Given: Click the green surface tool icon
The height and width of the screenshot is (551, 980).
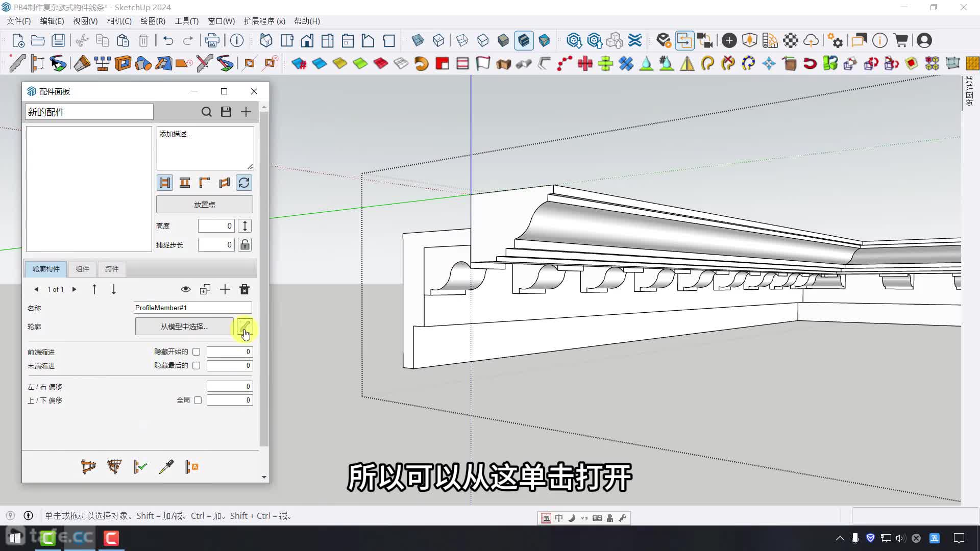Looking at the screenshot, I should (360, 63).
